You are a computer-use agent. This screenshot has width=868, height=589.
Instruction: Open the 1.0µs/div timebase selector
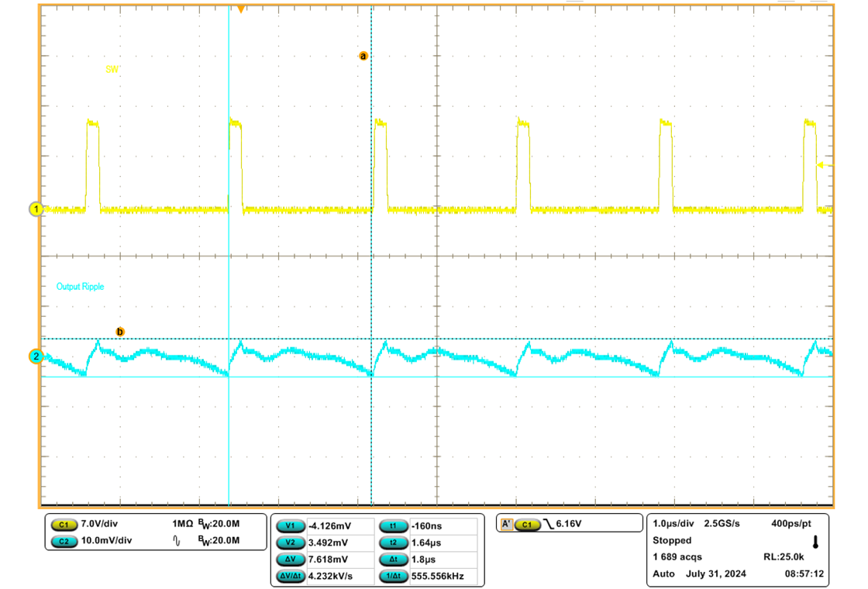673,525
